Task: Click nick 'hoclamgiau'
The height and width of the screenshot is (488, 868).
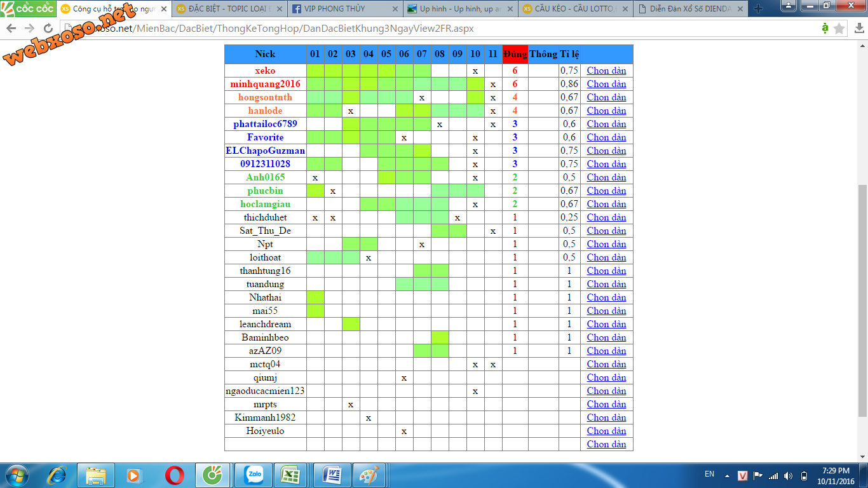Action: coord(266,204)
